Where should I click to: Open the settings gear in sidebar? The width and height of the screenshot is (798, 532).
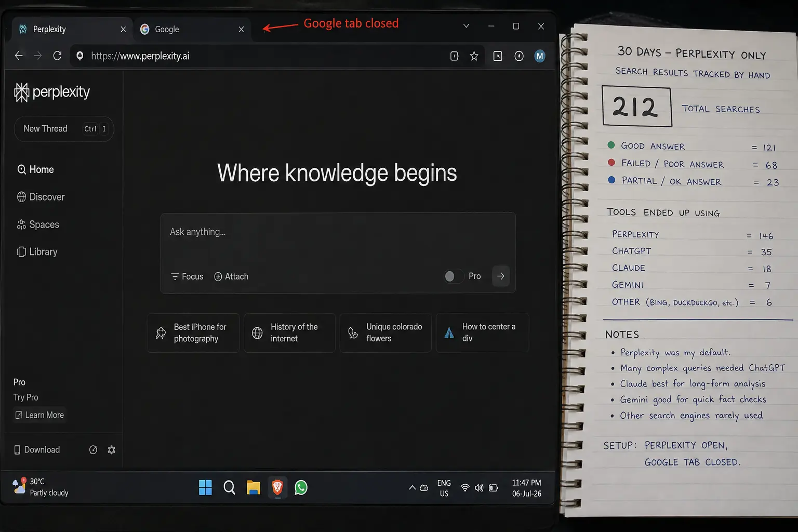pyautogui.click(x=112, y=450)
